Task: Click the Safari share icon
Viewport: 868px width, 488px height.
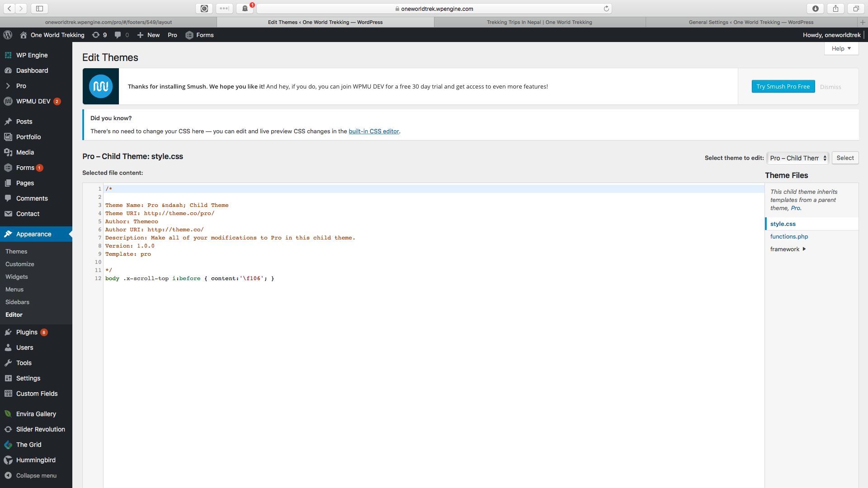Action: 835,9
